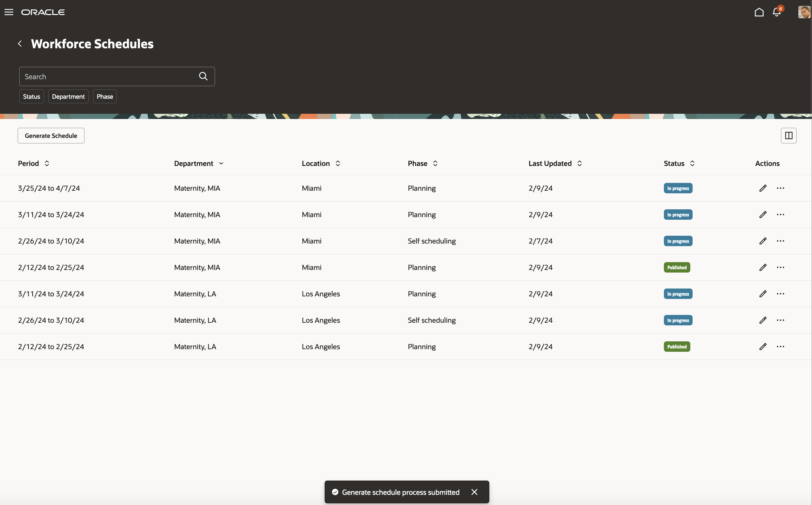Open the user profile avatar
The height and width of the screenshot is (505, 812).
coord(804,12)
